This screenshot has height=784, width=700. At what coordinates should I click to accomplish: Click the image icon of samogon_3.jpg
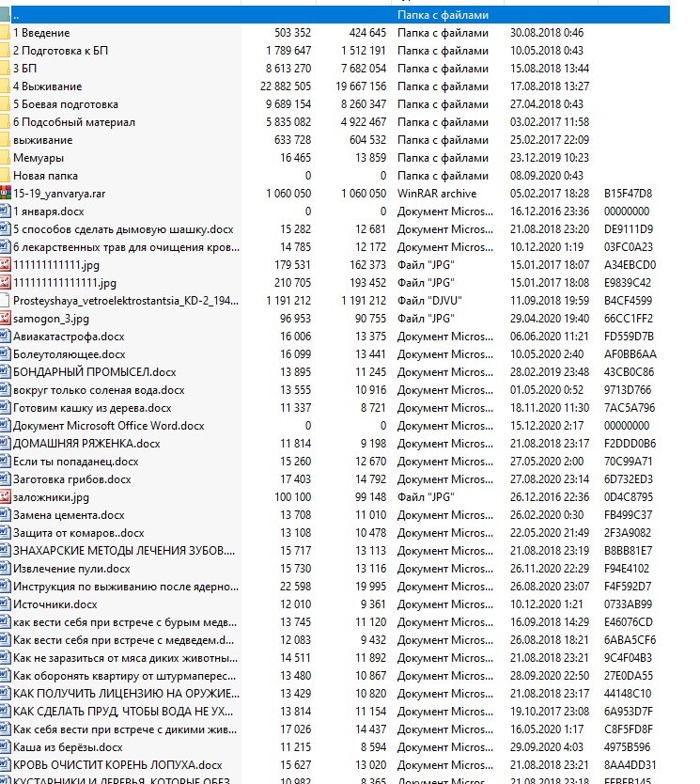coord(5,319)
